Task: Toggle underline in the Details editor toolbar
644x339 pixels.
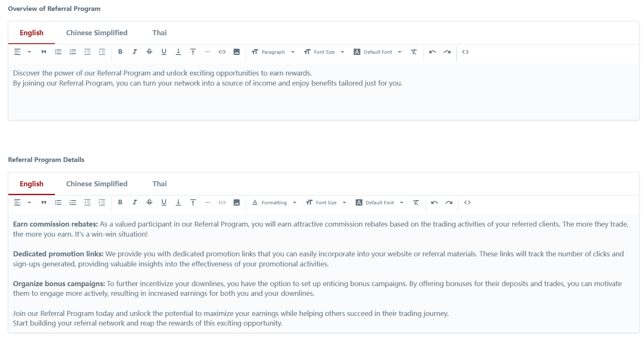Action: (x=164, y=203)
